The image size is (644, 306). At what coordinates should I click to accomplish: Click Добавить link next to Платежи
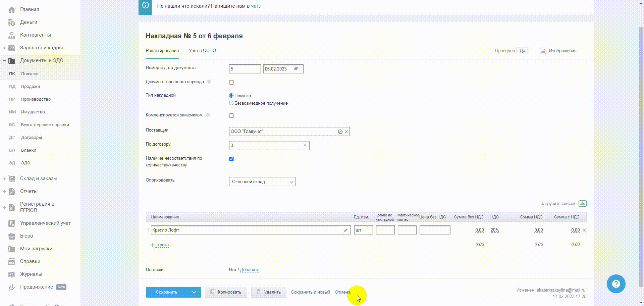[250, 269]
